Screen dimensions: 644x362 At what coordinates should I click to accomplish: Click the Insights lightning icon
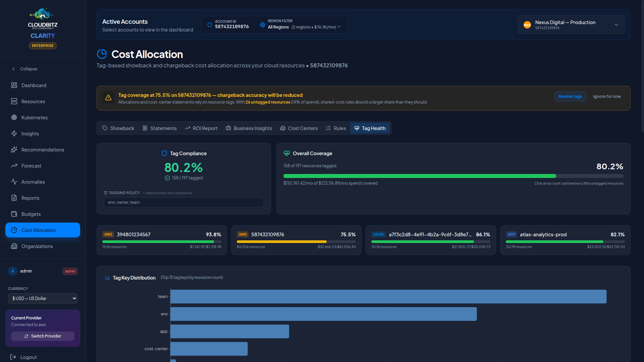click(14, 133)
